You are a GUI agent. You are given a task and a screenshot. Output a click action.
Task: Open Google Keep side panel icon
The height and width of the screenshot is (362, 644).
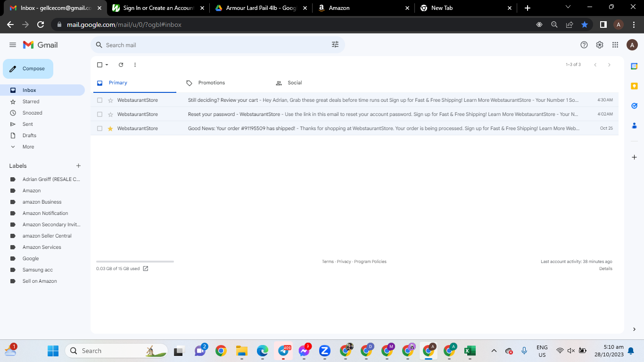[634, 86]
